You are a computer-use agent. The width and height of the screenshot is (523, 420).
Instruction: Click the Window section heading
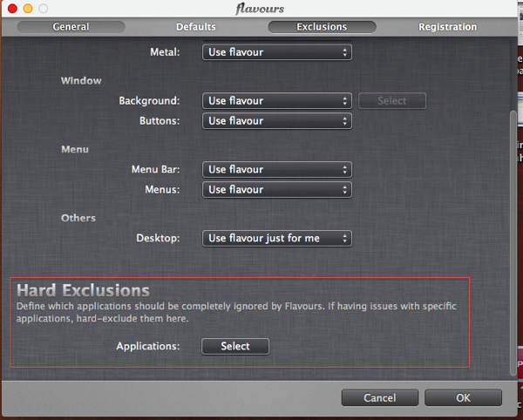[81, 81]
